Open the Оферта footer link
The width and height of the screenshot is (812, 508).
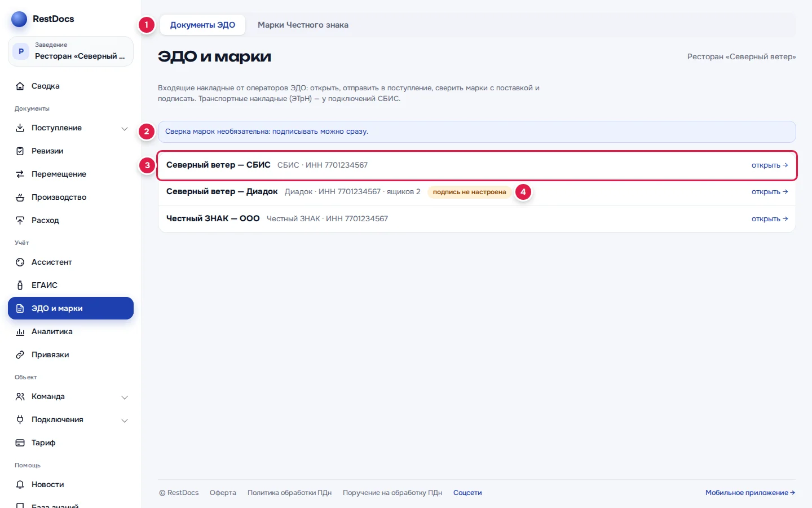click(223, 493)
